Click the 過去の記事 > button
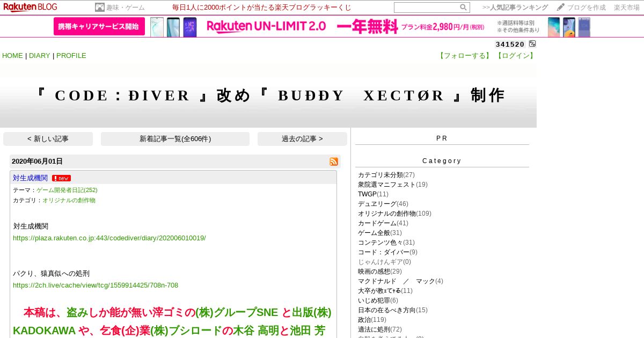 (302, 139)
